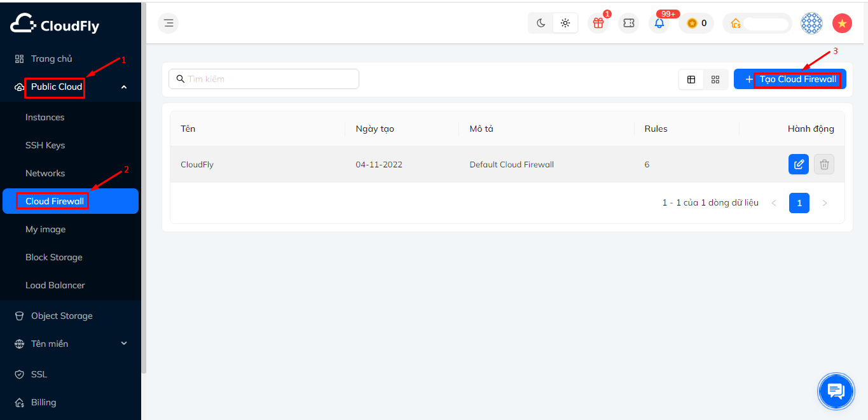868x420 pixels.
Task: Click the rules count 6 cell
Action: [x=647, y=164]
